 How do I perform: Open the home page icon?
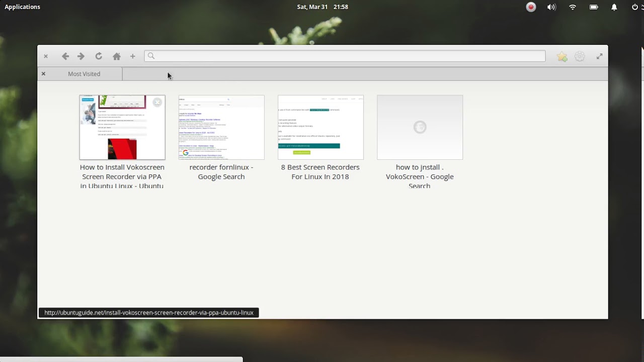pos(116,56)
